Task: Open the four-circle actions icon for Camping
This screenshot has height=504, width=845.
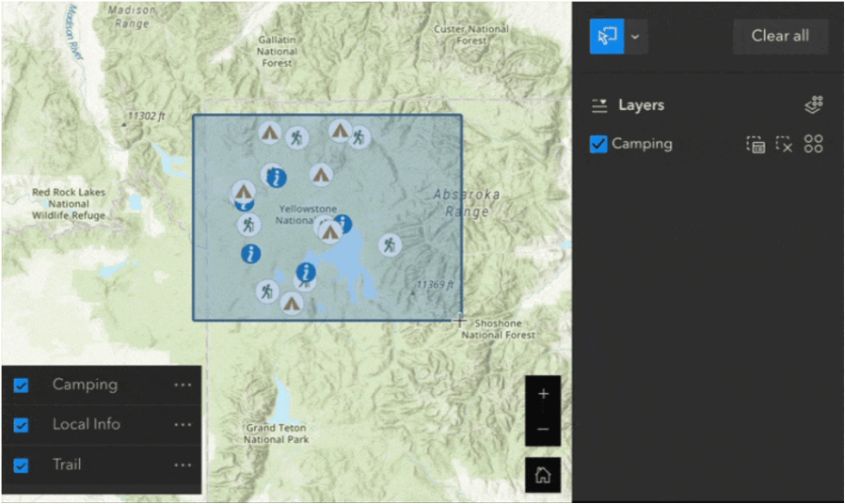Action: 813,144
